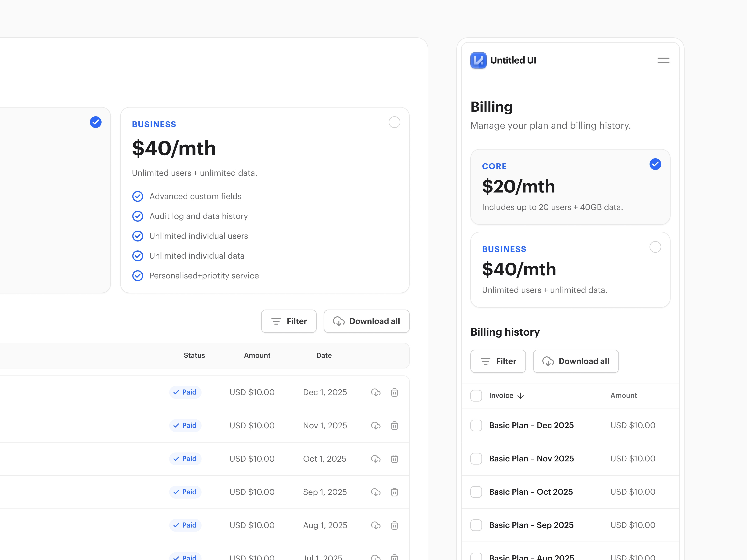
Task: Select all invoices via header checkbox
Action: click(x=476, y=395)
